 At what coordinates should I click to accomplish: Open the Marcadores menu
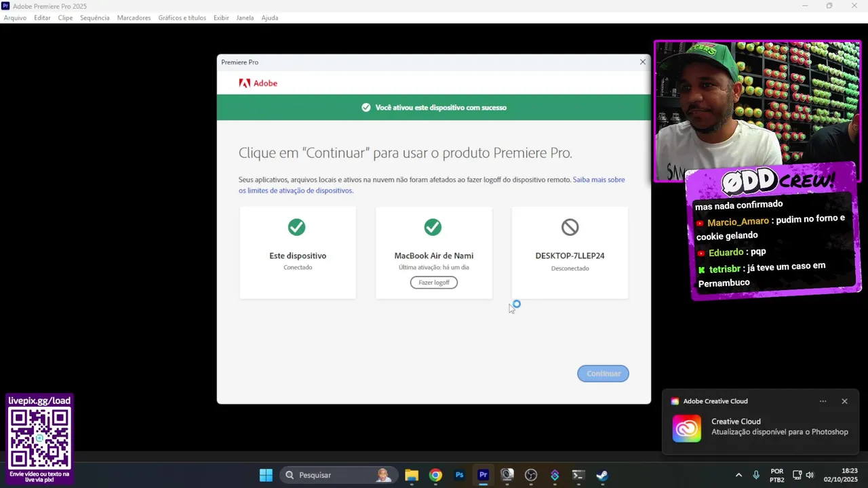(134, 18)
